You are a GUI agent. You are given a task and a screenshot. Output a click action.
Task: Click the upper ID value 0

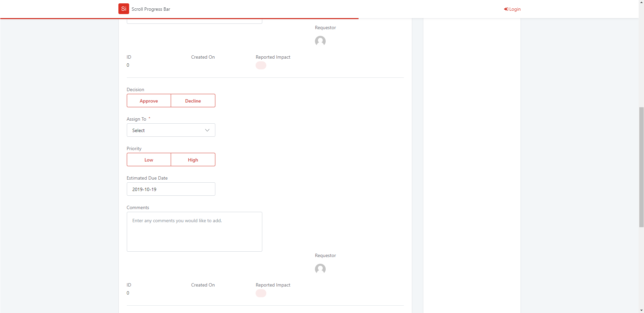(128, 65)
